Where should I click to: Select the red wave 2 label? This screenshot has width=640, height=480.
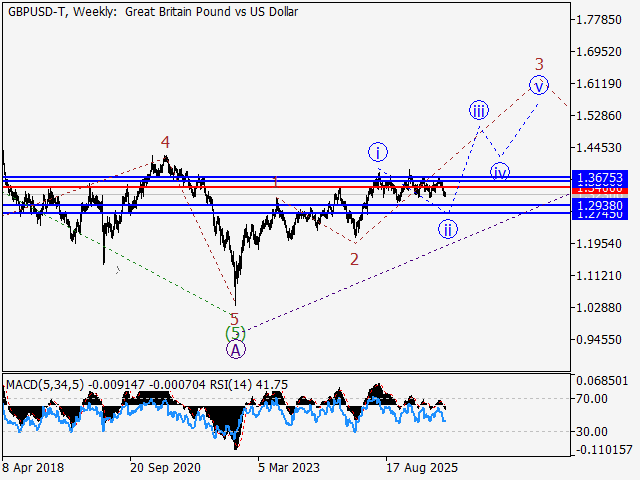pos(354,259)
